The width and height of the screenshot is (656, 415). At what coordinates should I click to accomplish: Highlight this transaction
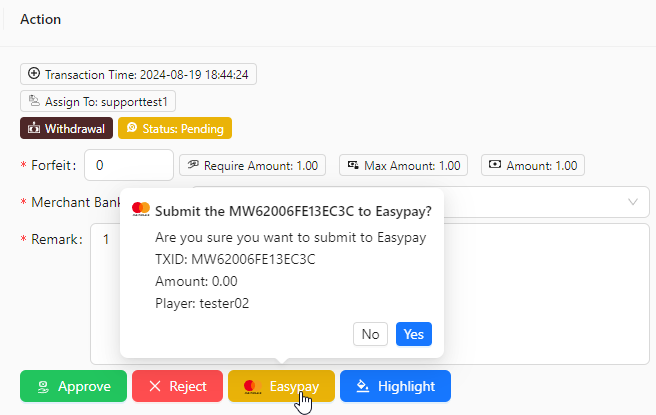pos(395,386)
